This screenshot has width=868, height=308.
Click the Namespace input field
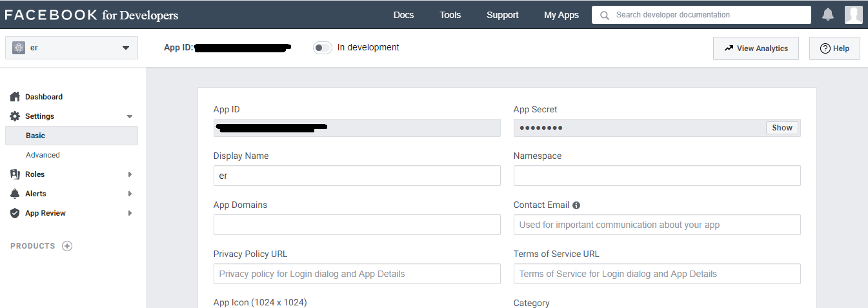[x=657, y=176]
